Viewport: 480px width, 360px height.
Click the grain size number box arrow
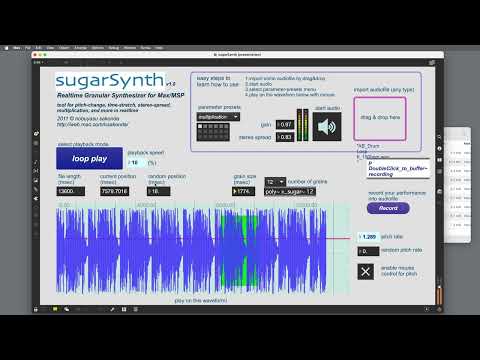235,191
